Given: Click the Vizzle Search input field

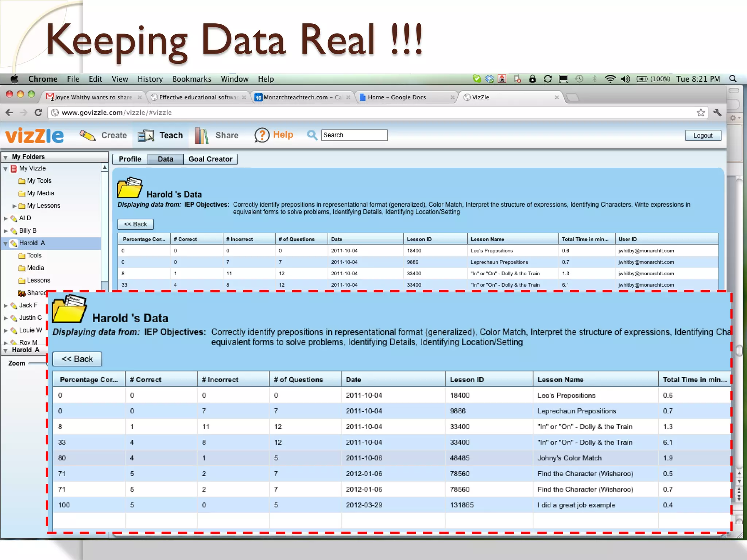Looking at the screenshot, I should (354, 135).
